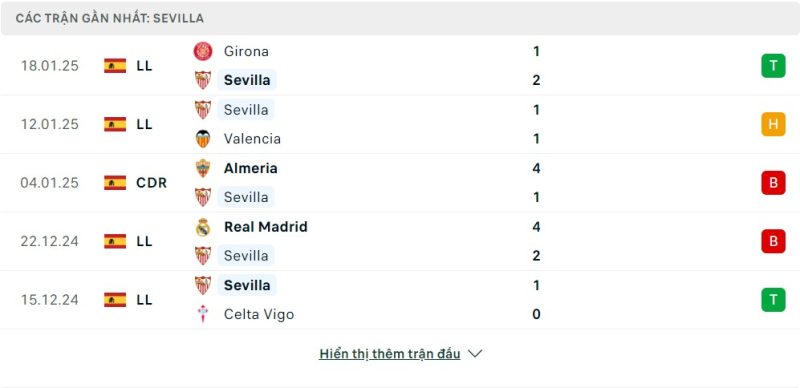The width and height of the screenshot is (800, 388).
Task: Click the Spain flag on the 18.01.25 row
Action: click(115, 66)
